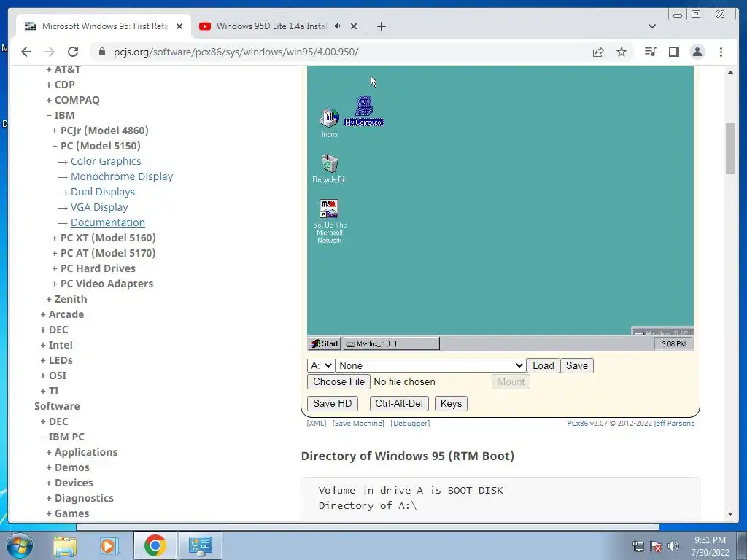Image resolution: width=747 pixels, height=560 pixels.
Task: Open the media player taskbar icon
Action: (x=109, y=545)
